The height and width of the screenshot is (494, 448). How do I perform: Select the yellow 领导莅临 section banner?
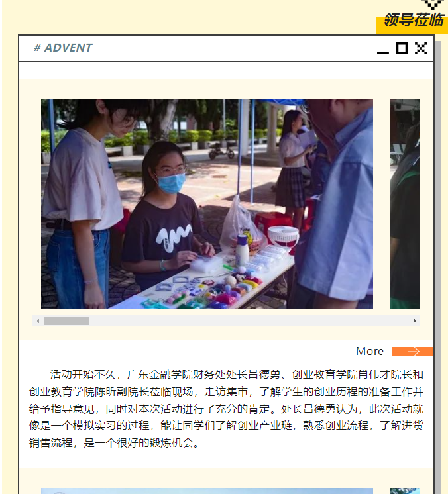point(412,23)
